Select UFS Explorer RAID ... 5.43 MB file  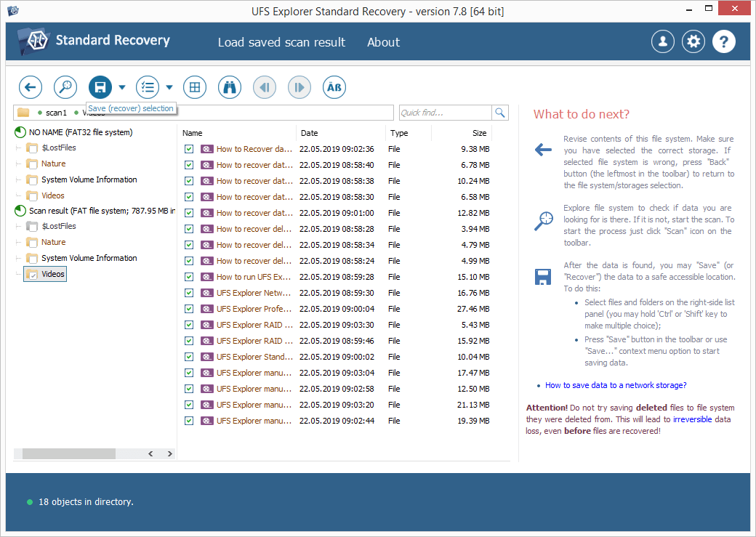(337, 324)
